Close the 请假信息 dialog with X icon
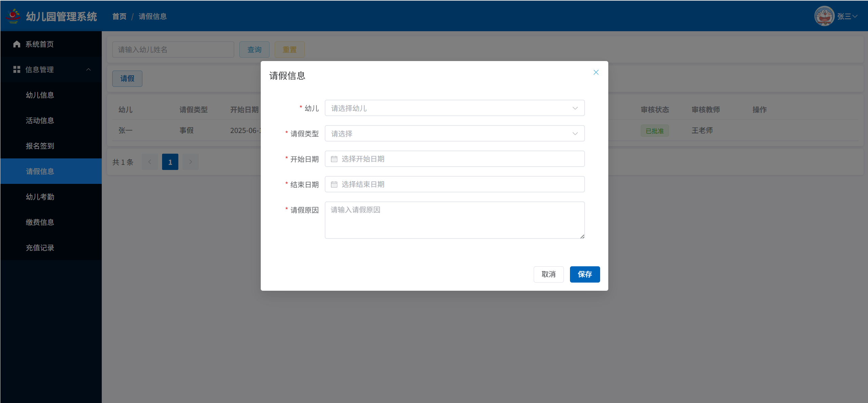The width and height of the screenshot is (868, 403). [x=596, y=72]
